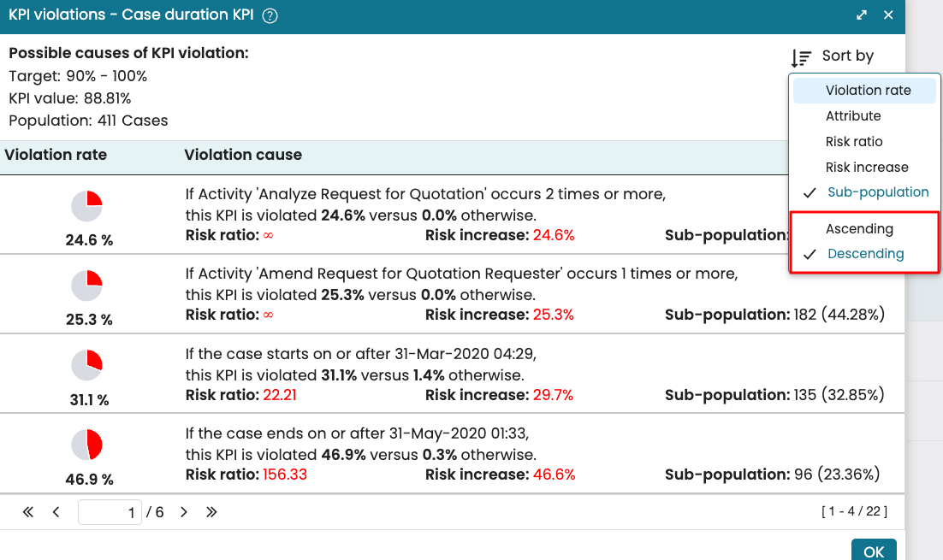Sort causes by Risk increase

[x=867, y=168]
